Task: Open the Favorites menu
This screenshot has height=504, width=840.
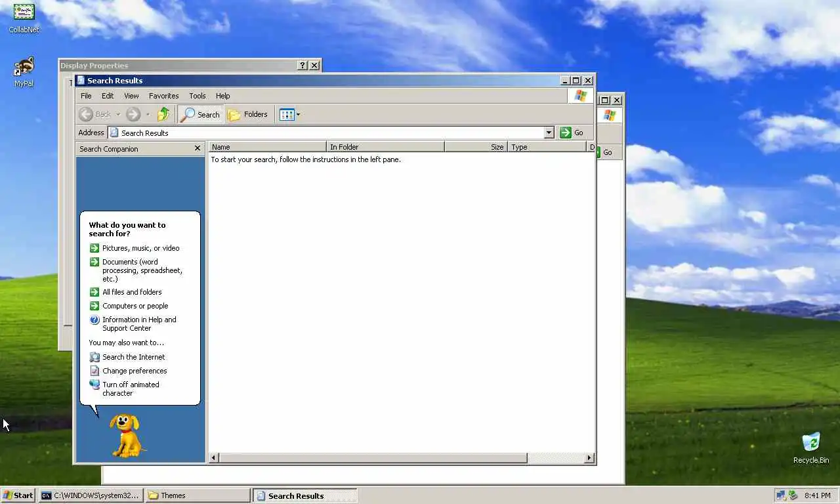Action: 163,96
